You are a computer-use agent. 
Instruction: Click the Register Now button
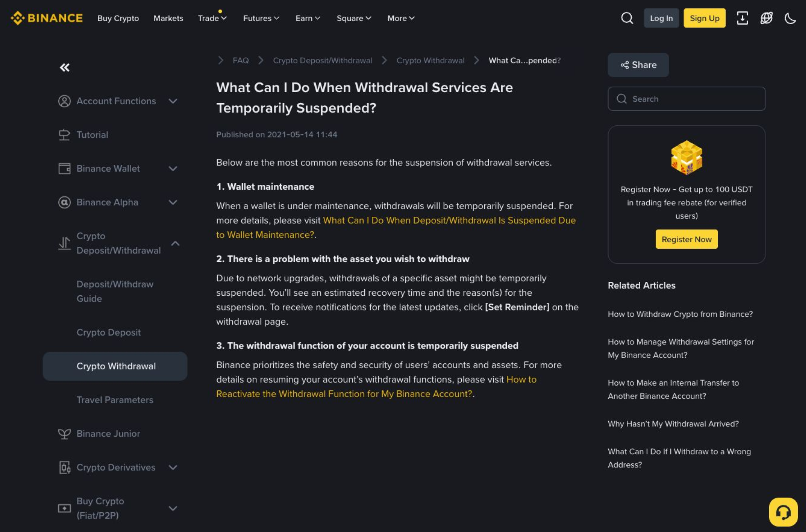(x=686, y=239)
